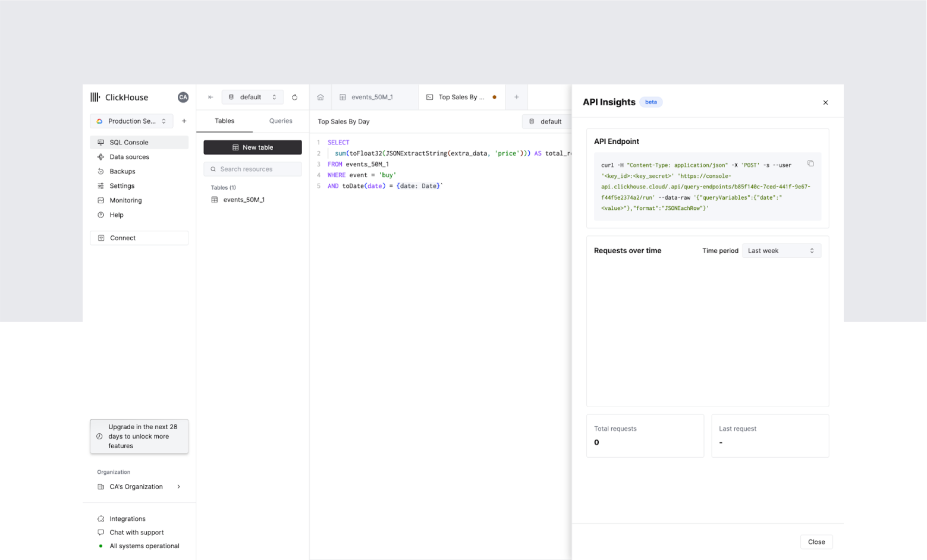Switch to the Queries tab
This screenshot has height=560, width=927.
281,121
